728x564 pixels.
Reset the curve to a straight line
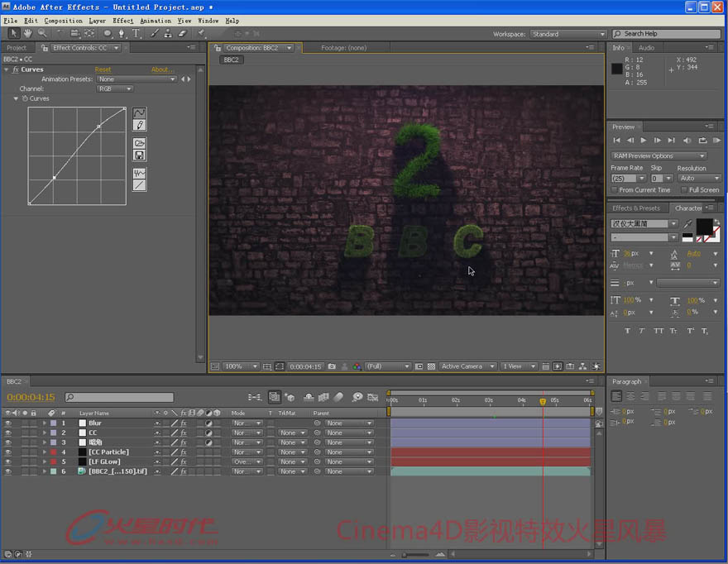click(139, 185)
